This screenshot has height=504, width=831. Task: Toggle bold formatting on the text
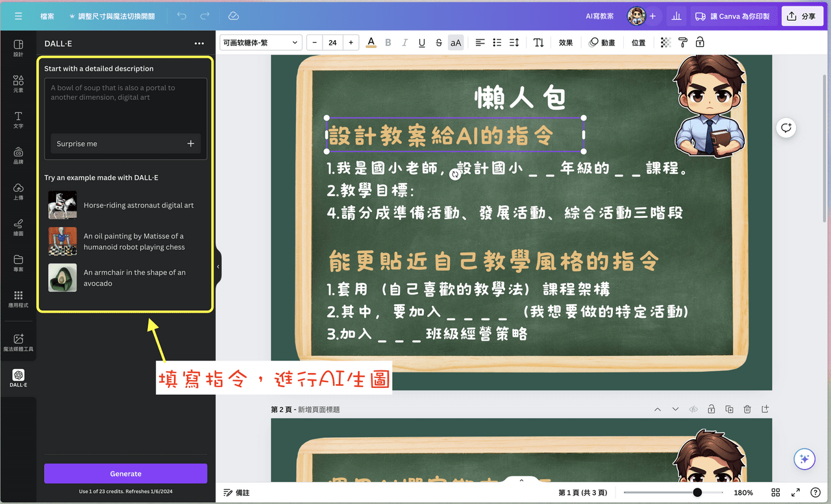pyautogui.click(x=388, y=42)
